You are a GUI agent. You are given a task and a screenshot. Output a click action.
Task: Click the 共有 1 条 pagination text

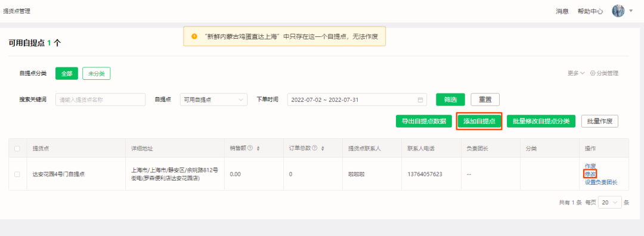pos(571,203)
